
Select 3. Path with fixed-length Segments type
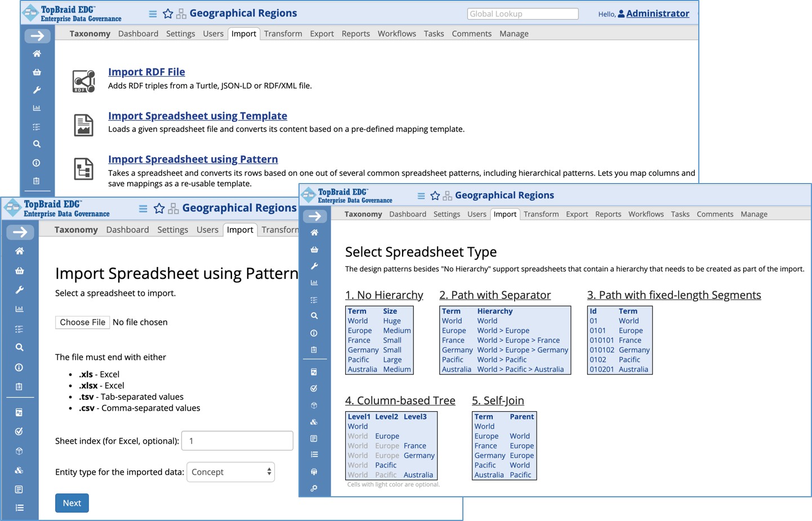[x=674, y=295]
